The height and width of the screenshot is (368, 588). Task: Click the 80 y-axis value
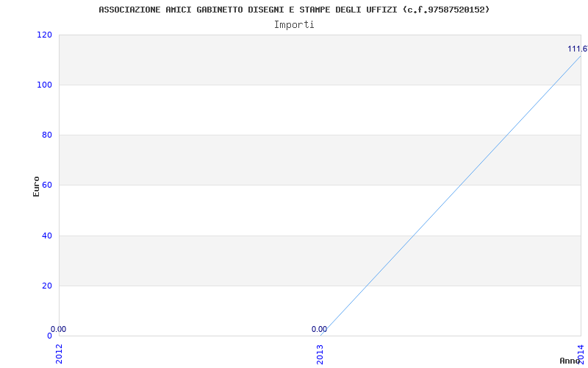46,135
